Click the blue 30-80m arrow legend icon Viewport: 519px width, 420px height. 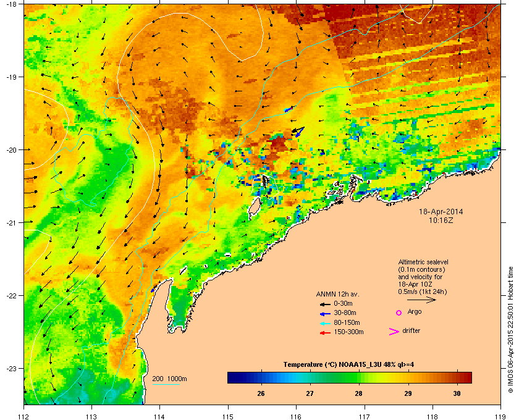325,313
